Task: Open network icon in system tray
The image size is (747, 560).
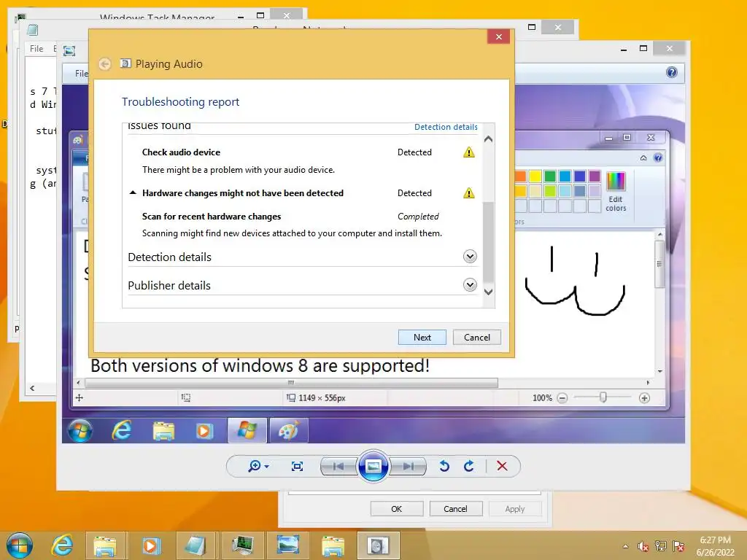Action: 661,546
